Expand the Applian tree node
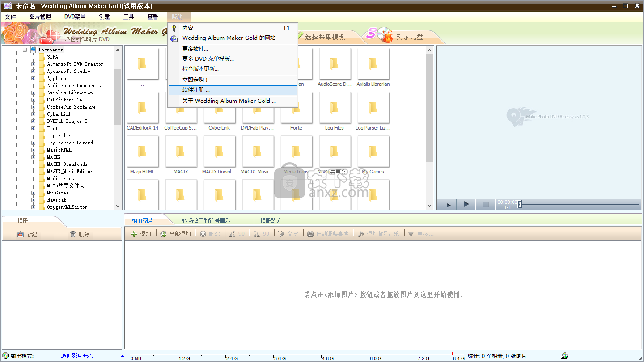 click(33, 78)
